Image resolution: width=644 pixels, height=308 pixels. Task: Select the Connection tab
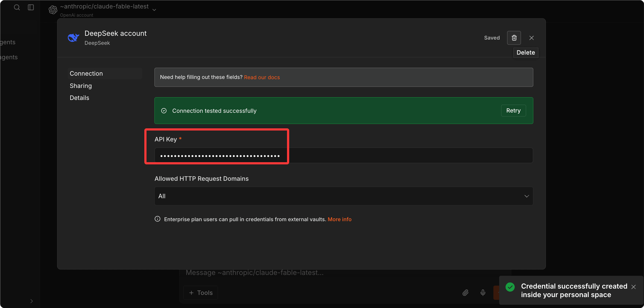click(105, 73)
